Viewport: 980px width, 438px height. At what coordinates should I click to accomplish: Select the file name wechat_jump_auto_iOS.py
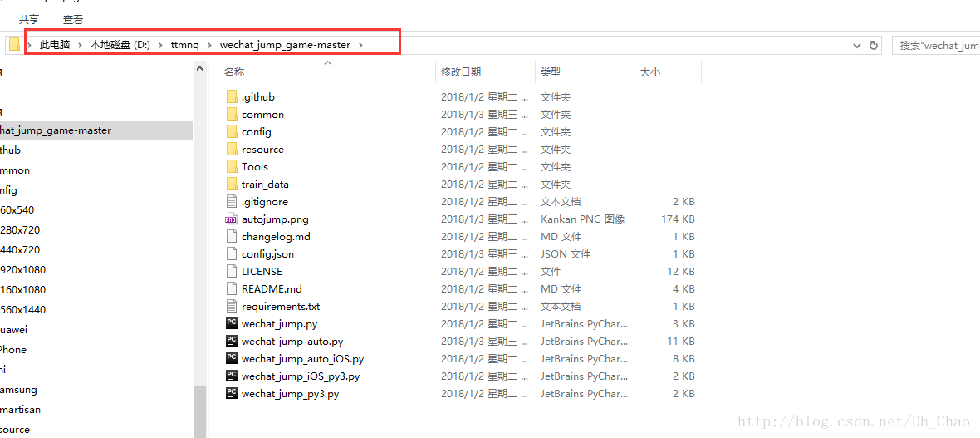[x=302, y=359]
